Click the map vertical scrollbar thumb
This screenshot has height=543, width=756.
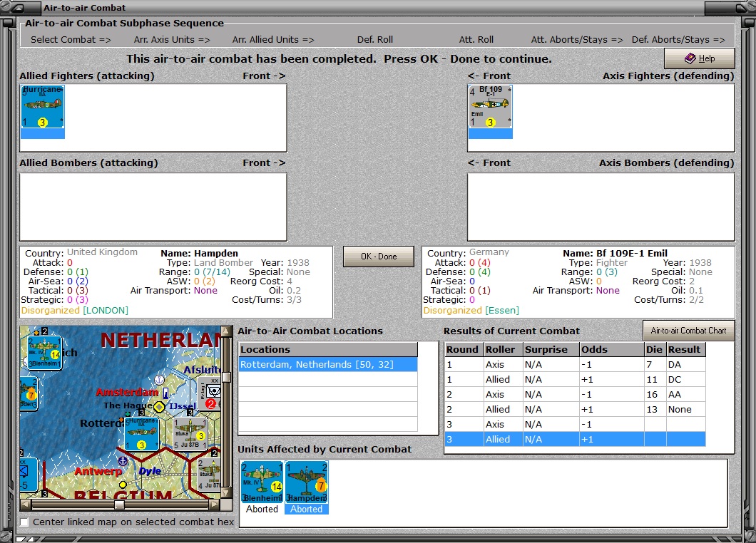click(x=225, y=376)
